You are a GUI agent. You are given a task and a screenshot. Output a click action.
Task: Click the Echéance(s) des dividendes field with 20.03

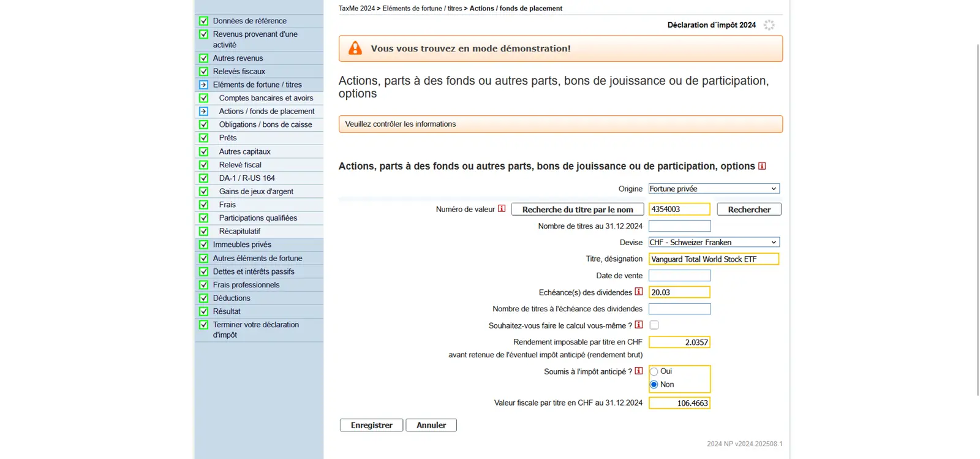[x=679, y=292]
